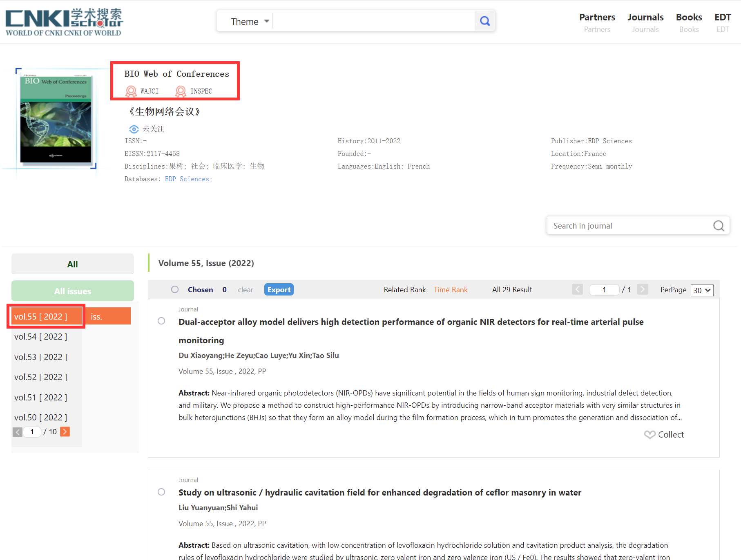Click the main search input field

pyautogui.click(x=373, y=21)
